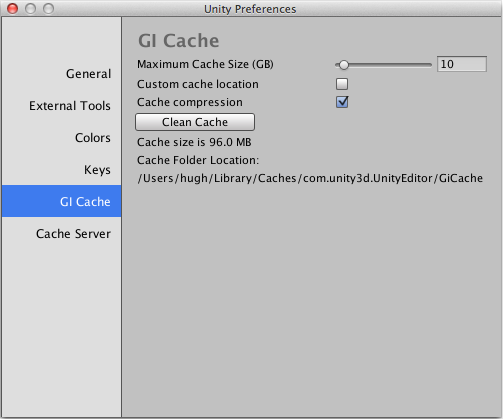Image resolution: width=503 pixels, height=419 pixels.
Task: Click the Cache compression label
Action: pyautogui.click(x=190, y=102)
